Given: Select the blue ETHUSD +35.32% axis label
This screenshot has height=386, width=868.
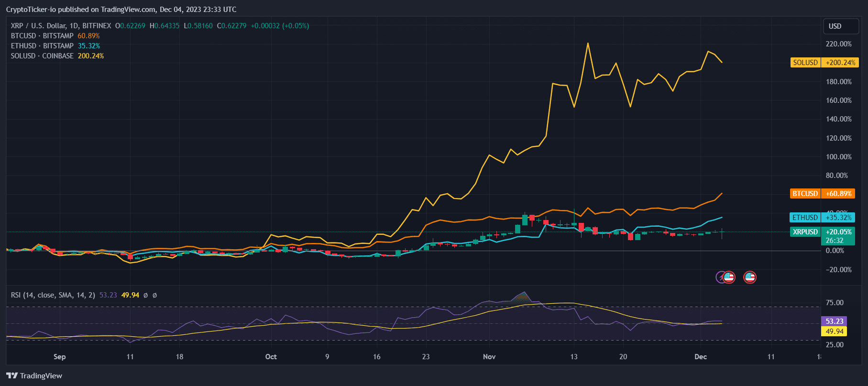Looking at the screenshot, I should pos(822,217).
